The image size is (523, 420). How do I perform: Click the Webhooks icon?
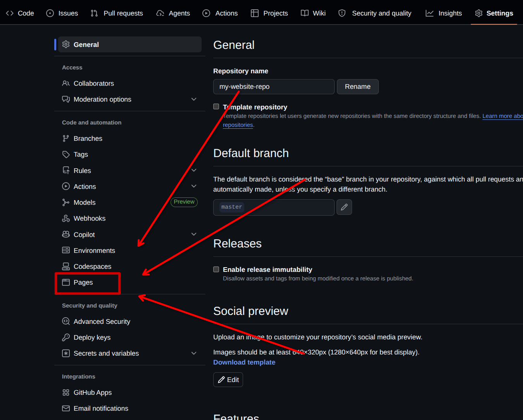[66, 218]
